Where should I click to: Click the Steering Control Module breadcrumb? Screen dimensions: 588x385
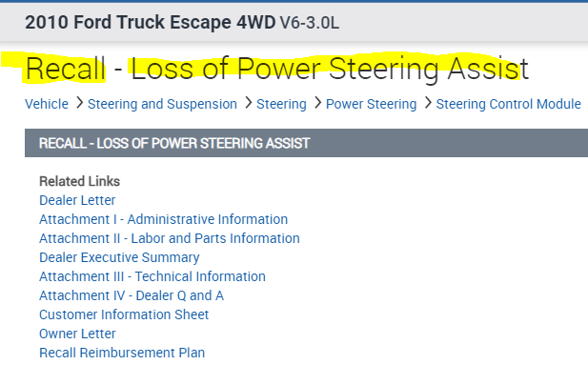(508, 104)
